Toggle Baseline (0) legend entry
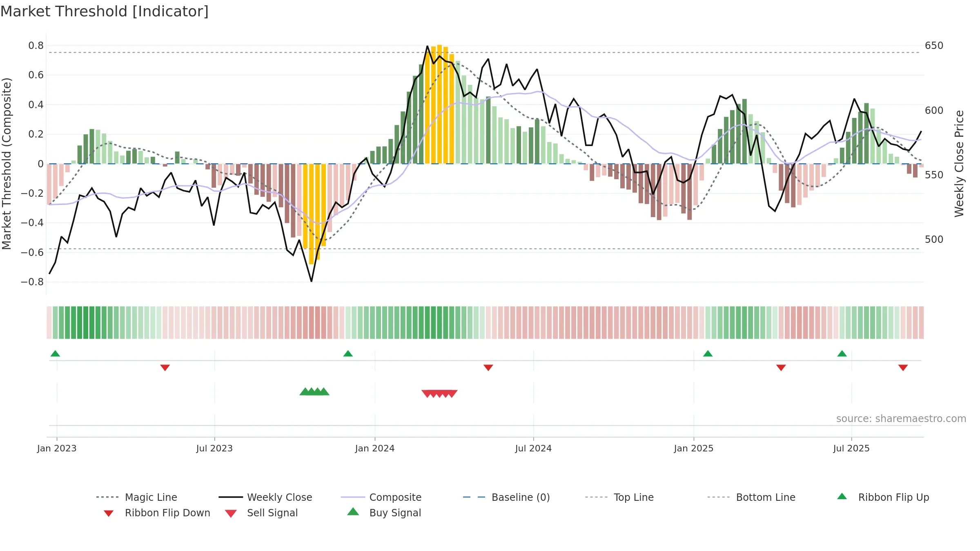This screenshot has height=551, width=980. [x=506, y=497]
